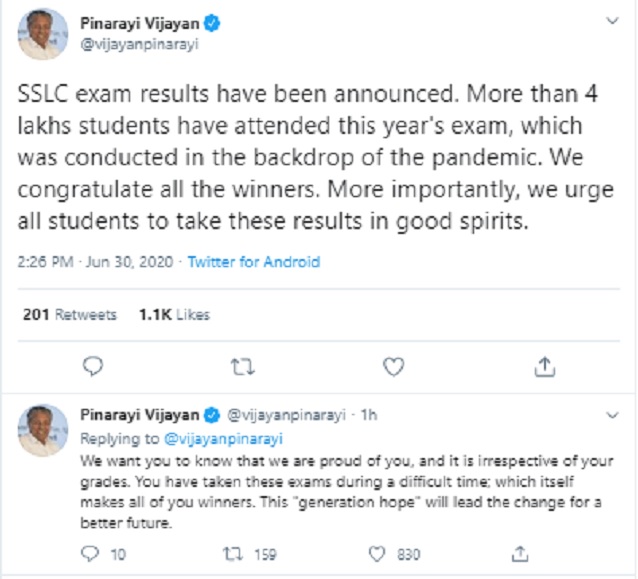This screenshot has width=638, height=579.
Task: Retweet the main SSLC results tweet
Action: 243,367
